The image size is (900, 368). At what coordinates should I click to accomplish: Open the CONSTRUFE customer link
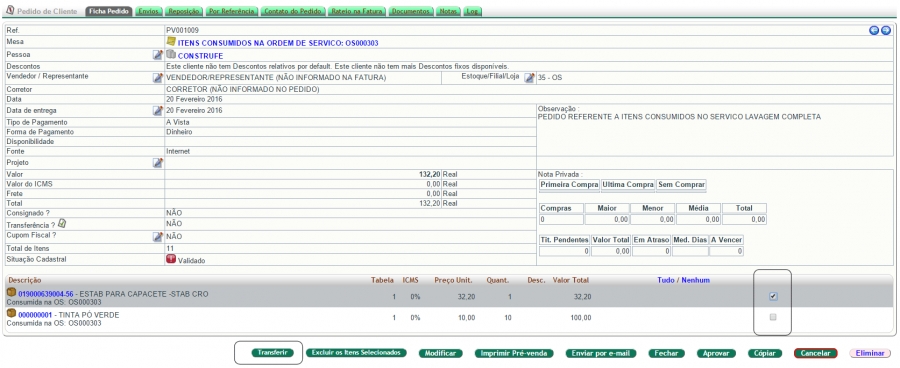pyautogui.click(x=200, y=56)
